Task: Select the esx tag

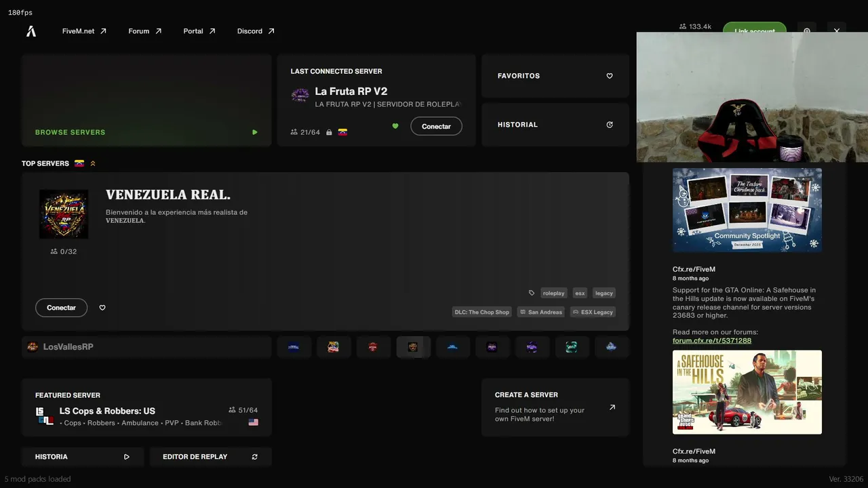Action: [x=580, y=293]
